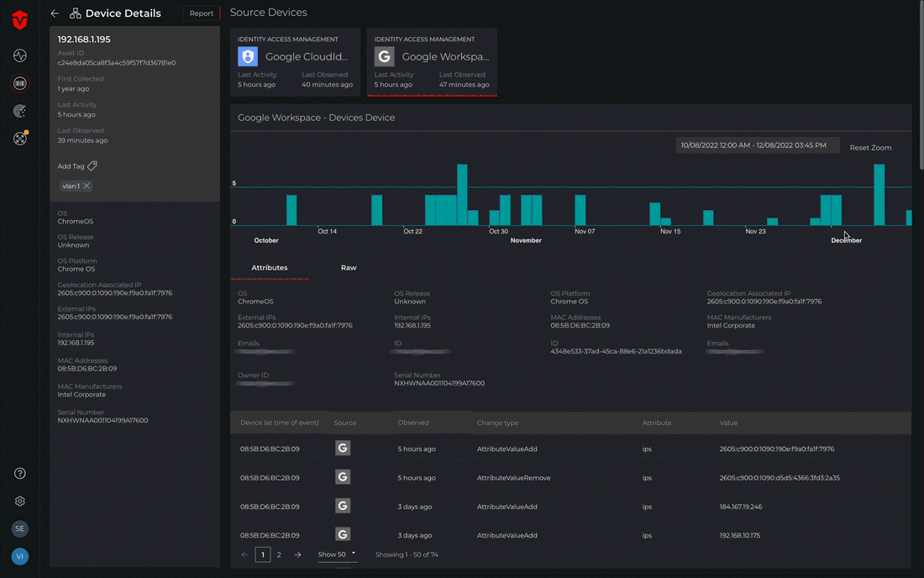Sort by Device (at time of event) column

[x=280, y=423]
